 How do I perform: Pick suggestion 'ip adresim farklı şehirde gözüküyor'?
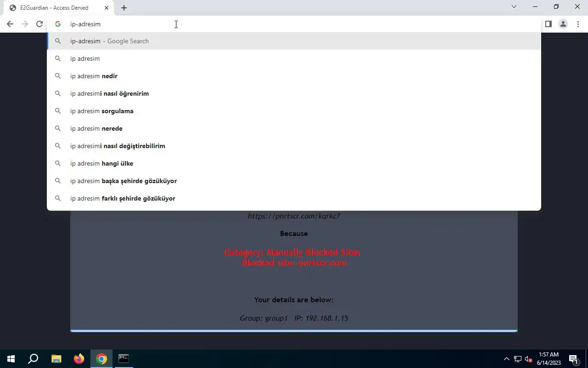pyautogui.click(x=294, y=198)
